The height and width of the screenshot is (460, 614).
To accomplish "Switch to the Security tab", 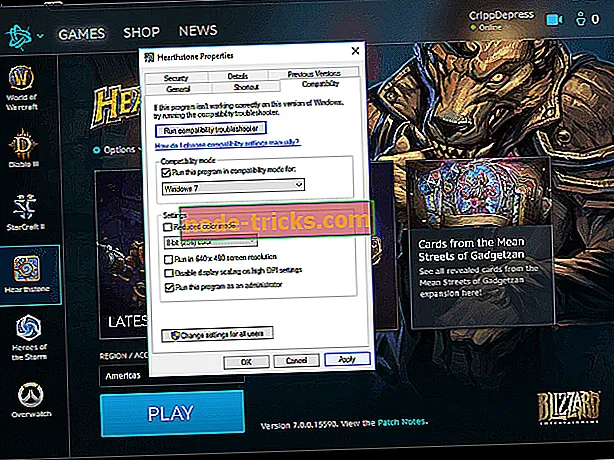I will click(176, 78).
